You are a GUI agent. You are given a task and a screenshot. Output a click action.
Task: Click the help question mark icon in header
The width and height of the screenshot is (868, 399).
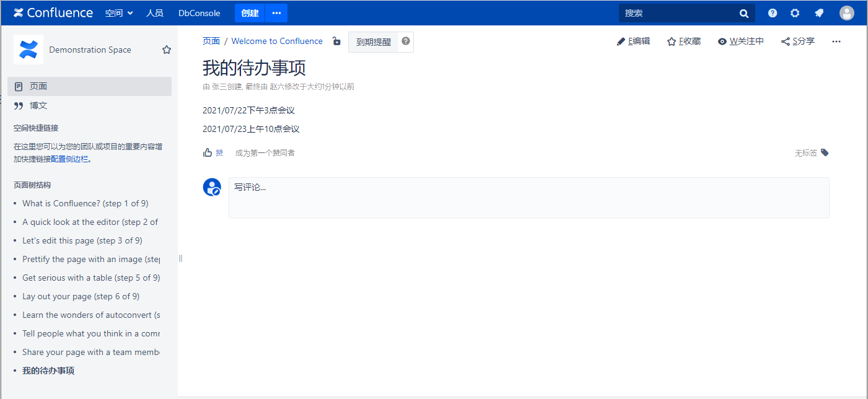(x=773, y=13)
